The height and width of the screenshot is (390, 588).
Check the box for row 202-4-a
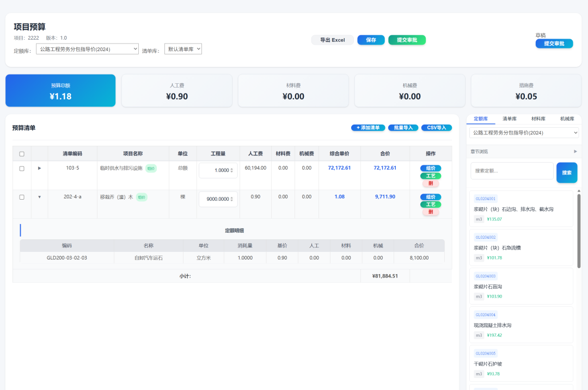pyautogui.click(x=22, y=197)
